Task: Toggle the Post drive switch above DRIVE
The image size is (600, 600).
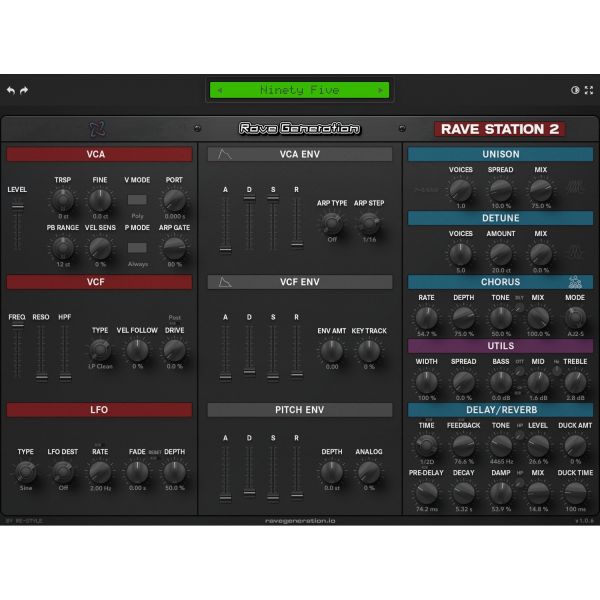Action: 173,324
